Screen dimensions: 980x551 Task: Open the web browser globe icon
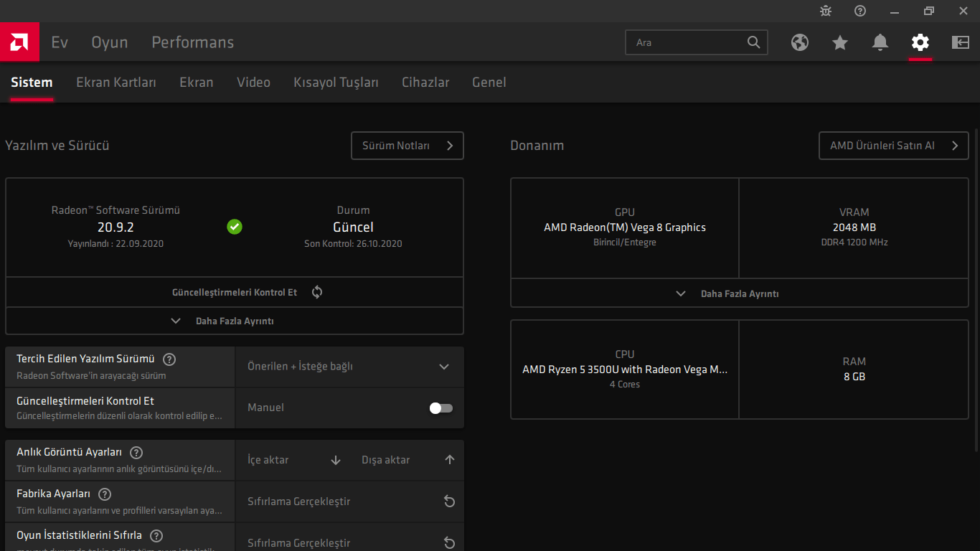click(800, 42)
